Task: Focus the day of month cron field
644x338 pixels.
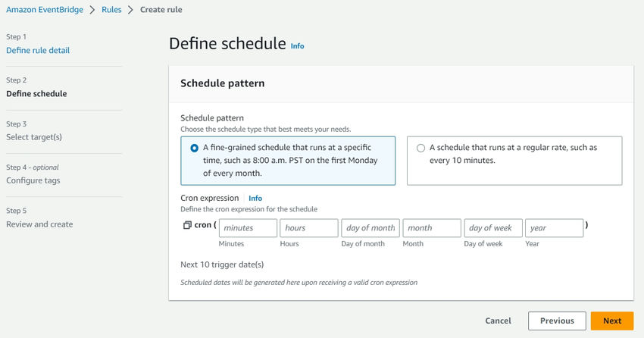Action: pos(370,228)
